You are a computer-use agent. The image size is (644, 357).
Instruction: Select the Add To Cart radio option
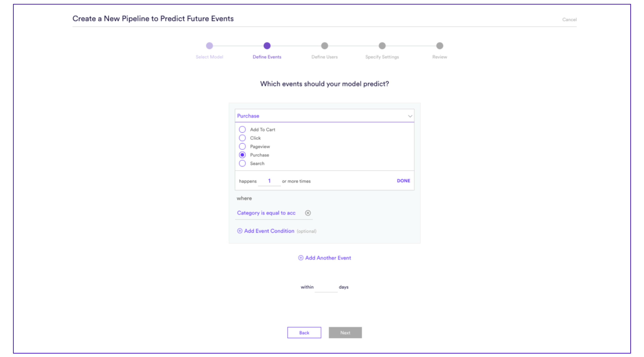242,130
